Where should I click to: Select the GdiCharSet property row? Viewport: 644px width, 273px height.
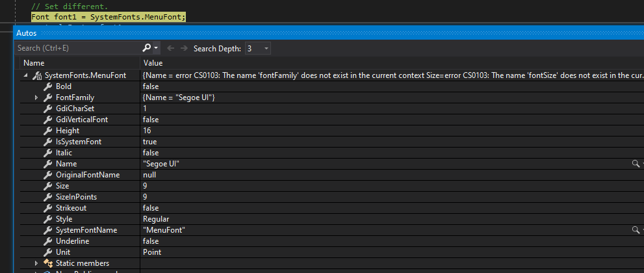(x=332, y=109)
